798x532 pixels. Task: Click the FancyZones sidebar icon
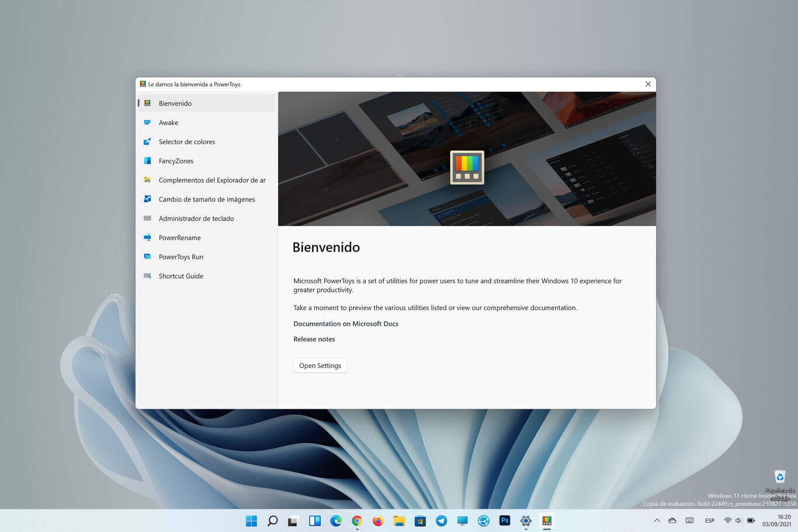click(x=147, y=161)
